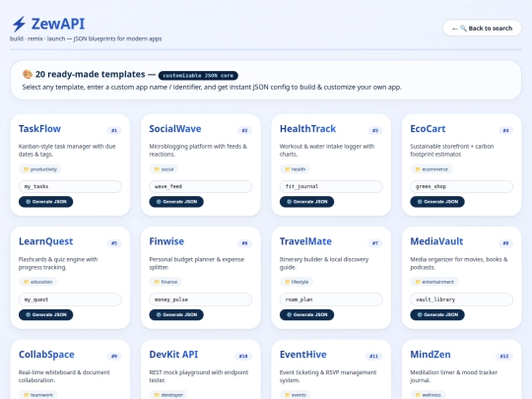Go back to search
The height and width of the screenshot is (399, 532).
coord(482,29)
